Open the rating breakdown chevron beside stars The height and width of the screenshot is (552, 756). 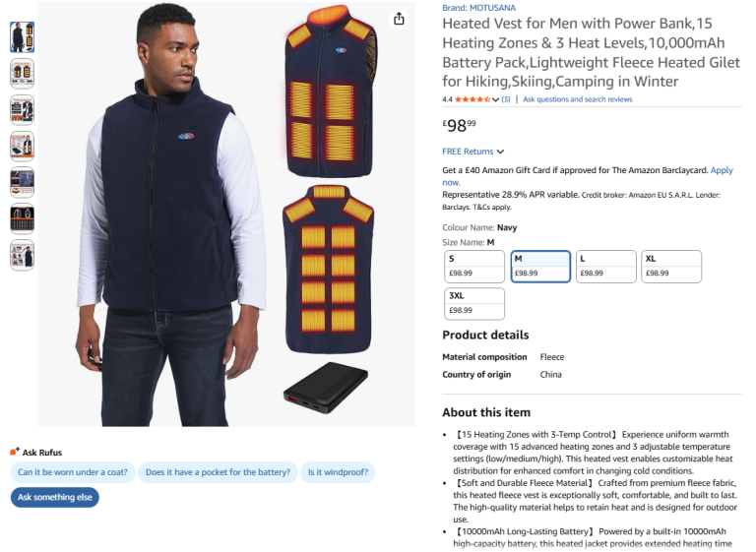[x=495, y=99]
